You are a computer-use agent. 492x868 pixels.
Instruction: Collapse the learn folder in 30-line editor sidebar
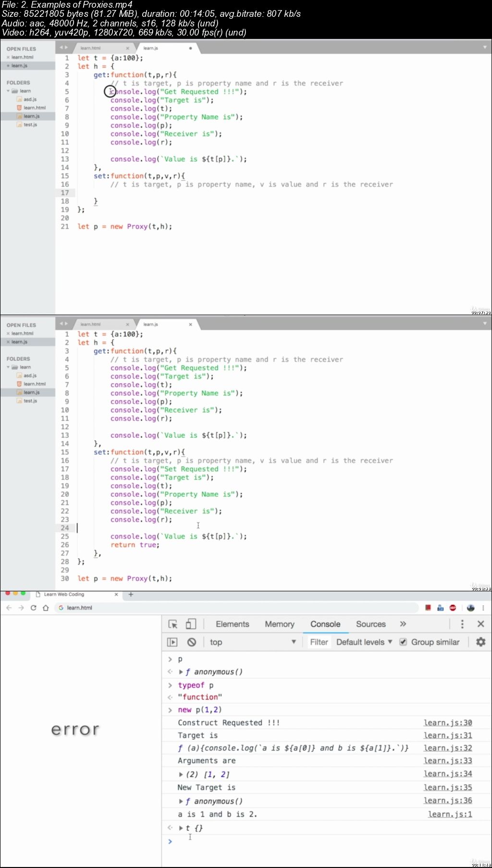tap(8, 367)
